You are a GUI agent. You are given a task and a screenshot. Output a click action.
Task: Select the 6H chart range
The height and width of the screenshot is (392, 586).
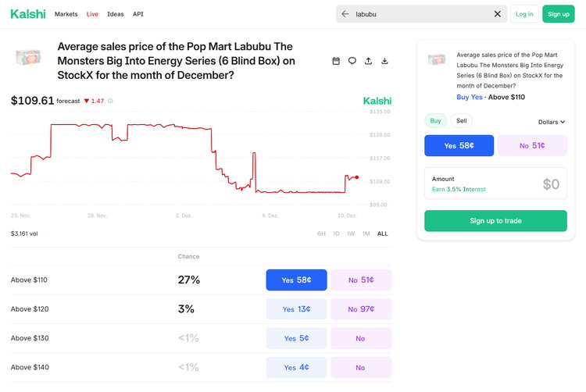click(321, 233)
